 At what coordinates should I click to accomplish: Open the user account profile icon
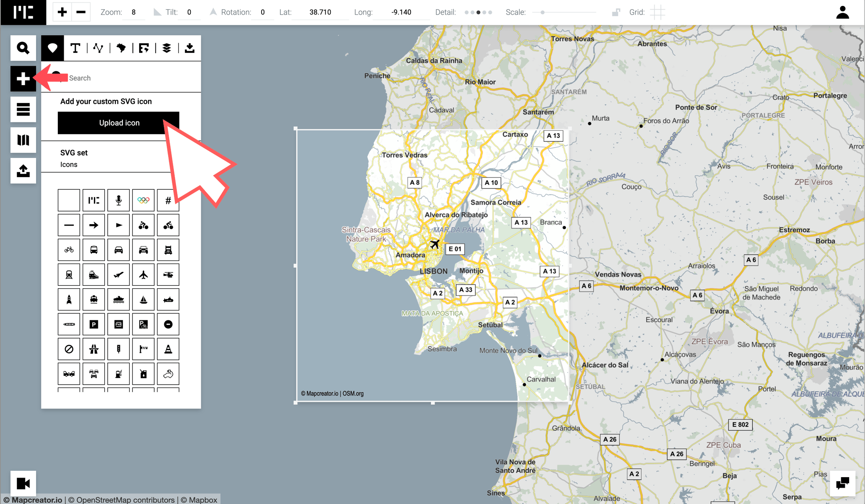pyautogui.click(x=842, y=13)
